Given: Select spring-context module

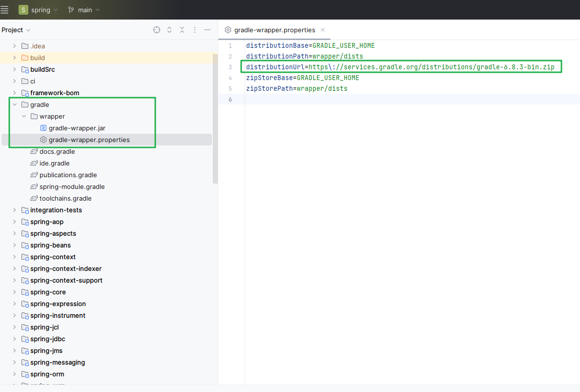Looking at the screenshot, I should click(x=53, y=257).
